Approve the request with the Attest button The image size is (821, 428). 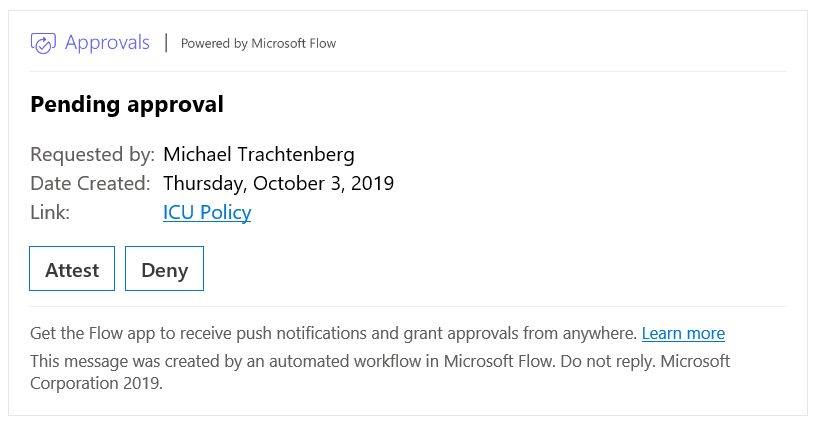(x=72, y=269)
